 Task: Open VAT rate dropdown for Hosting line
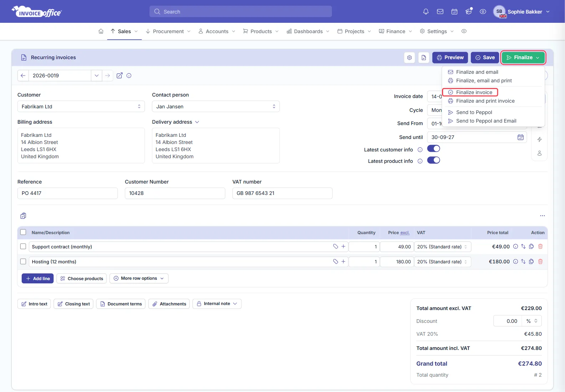[x=443, y=262]
